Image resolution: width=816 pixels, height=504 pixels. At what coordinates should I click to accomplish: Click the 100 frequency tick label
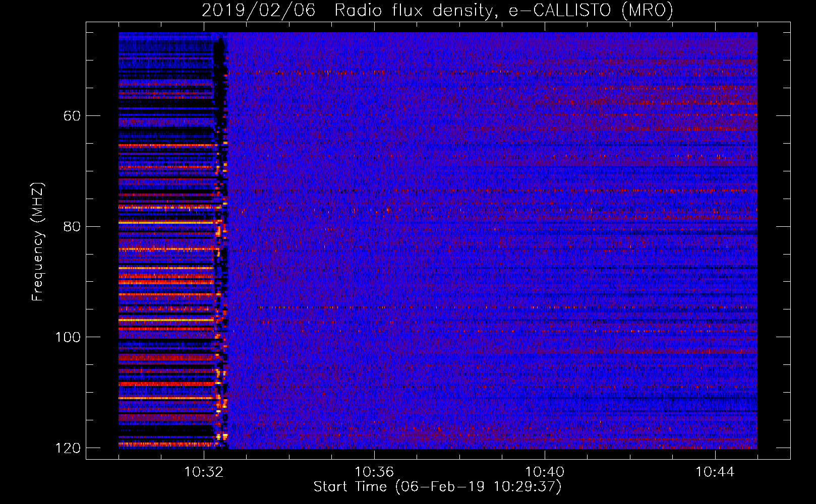(x=68, y=337)
